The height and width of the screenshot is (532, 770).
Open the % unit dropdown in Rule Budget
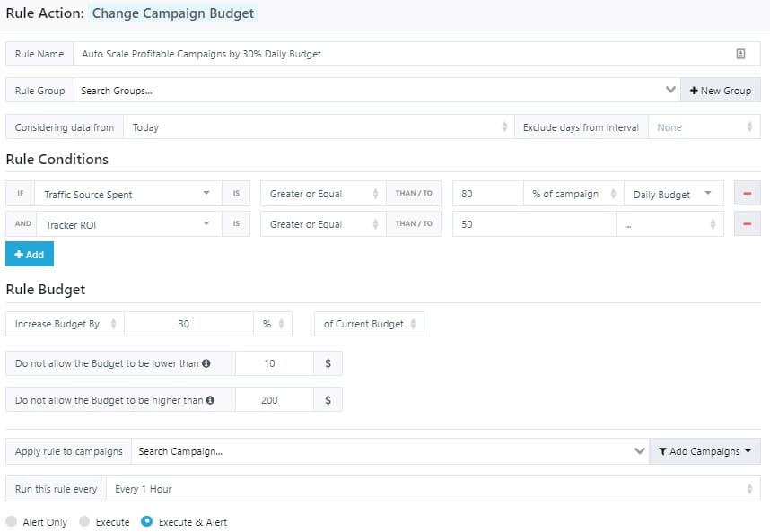coord(273,324)
